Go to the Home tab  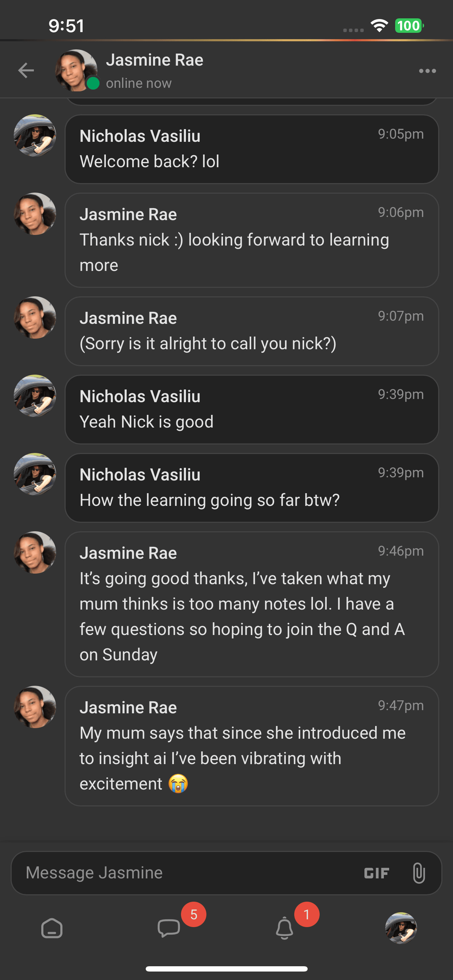tap(52, 928)
